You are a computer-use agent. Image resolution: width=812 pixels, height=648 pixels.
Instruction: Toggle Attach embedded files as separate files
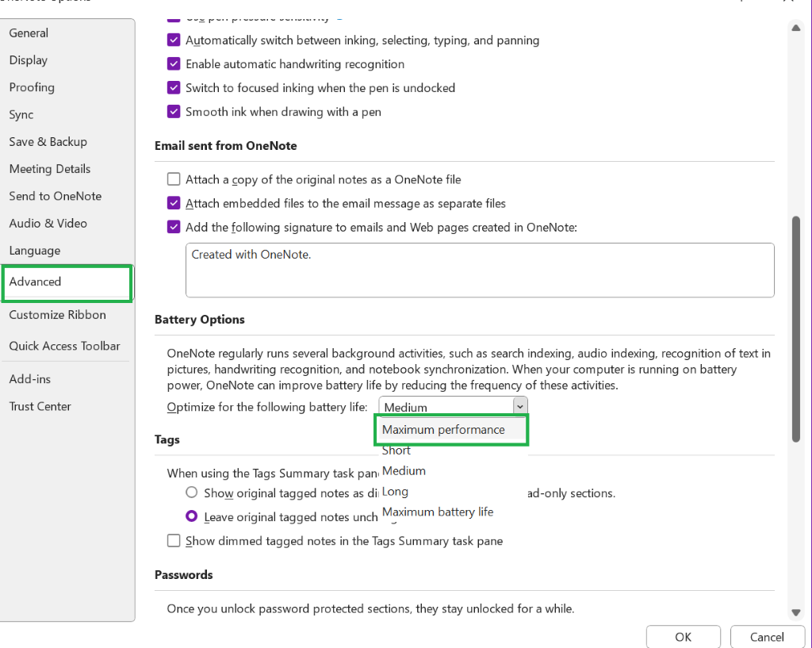tap(174, 203)
